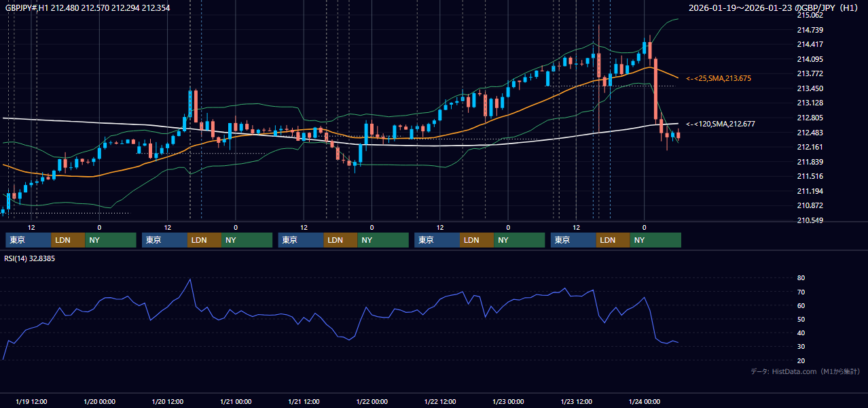
Task: Select the 1/23 00:00 time label
Action: tap(508, 402)
